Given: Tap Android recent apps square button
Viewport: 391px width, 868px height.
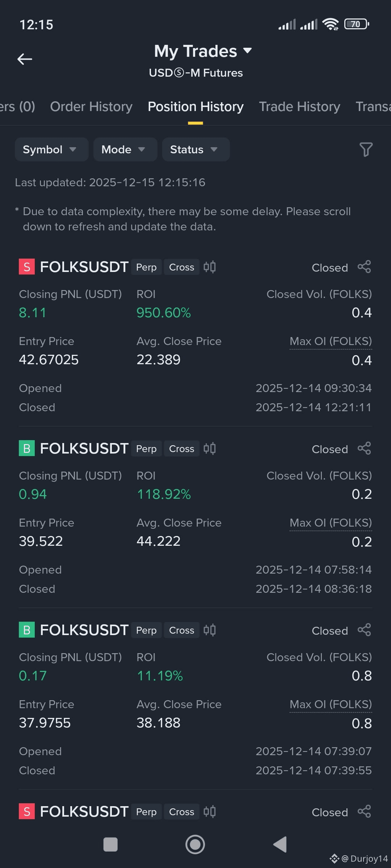Looking at the screenshot, I should pos(110,844).
